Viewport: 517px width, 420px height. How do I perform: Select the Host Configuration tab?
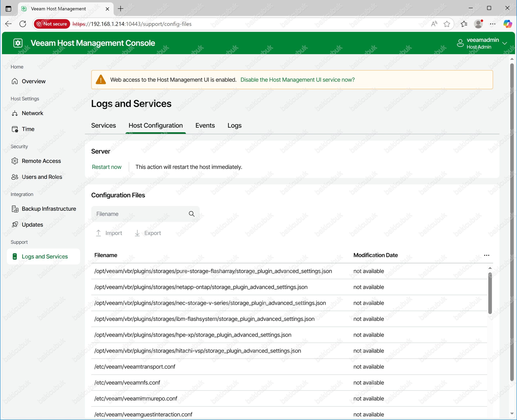[x=156, y=125]
